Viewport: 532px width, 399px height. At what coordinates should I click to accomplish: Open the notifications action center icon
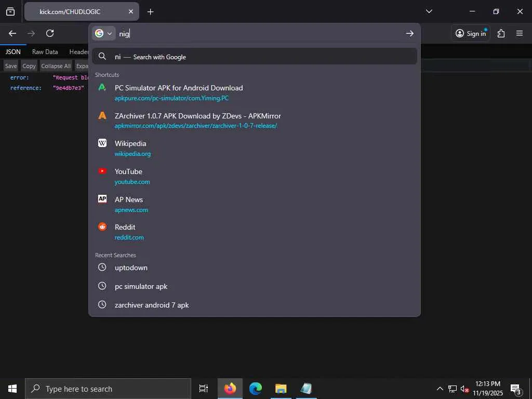[x=516, y=389]
